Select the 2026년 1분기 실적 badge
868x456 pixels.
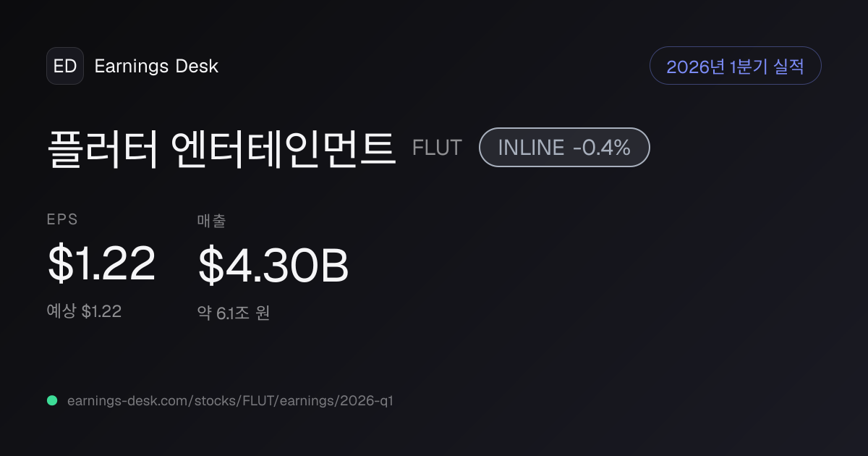pos(736,66)
